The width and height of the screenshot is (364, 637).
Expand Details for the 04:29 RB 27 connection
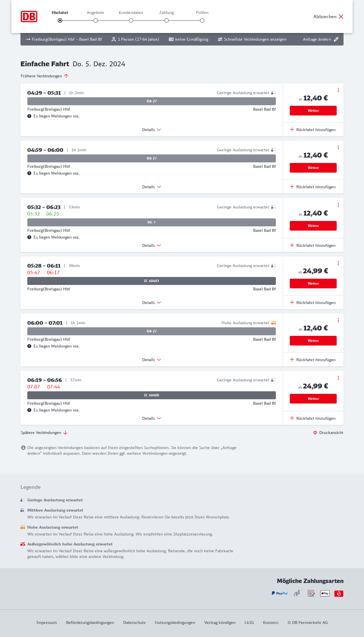tap(152, 130)
